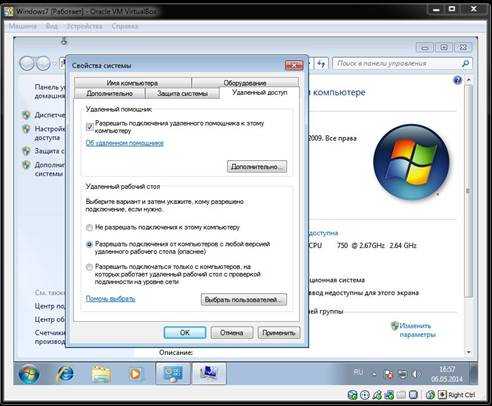
Task: Click the scrollbar down arrow in Control Panel
Action: [468, 352]
